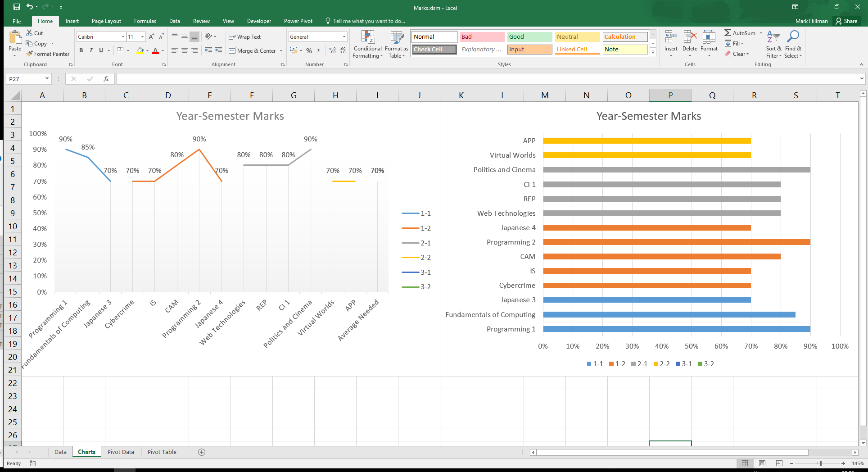Toggle Wrap Text
Screen dimensions: 868x472
244,36
